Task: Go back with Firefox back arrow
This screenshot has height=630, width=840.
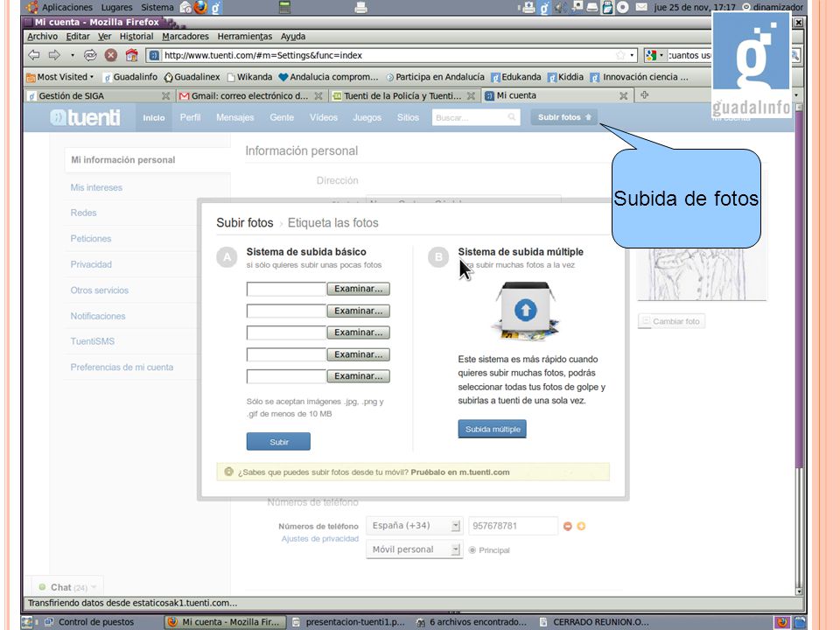Action: tap(34, 55)
